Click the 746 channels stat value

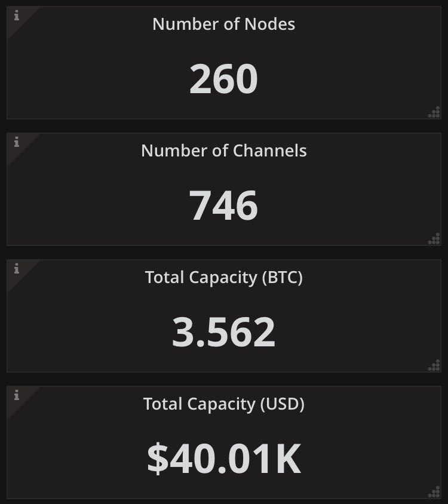point(223,206)
